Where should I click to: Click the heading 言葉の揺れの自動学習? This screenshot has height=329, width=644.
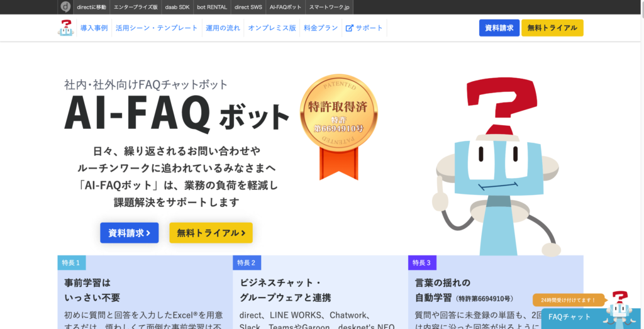coord(464,290)
